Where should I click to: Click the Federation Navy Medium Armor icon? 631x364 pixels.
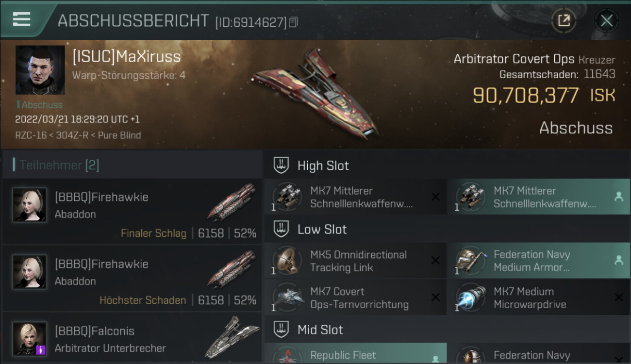point(470,261)
